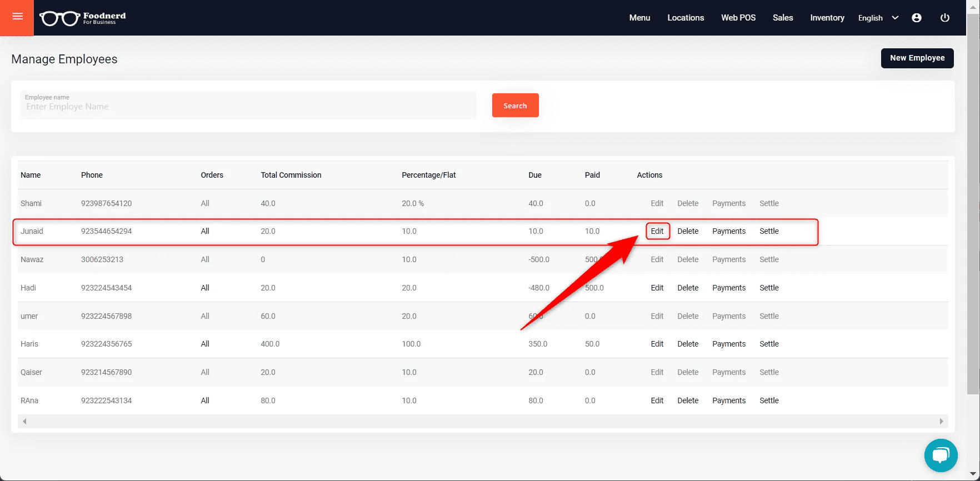Image resolution: width=980 pixels, height=481 pixels.
Task: Open the chat support bubble
Action: pos(941,455)
